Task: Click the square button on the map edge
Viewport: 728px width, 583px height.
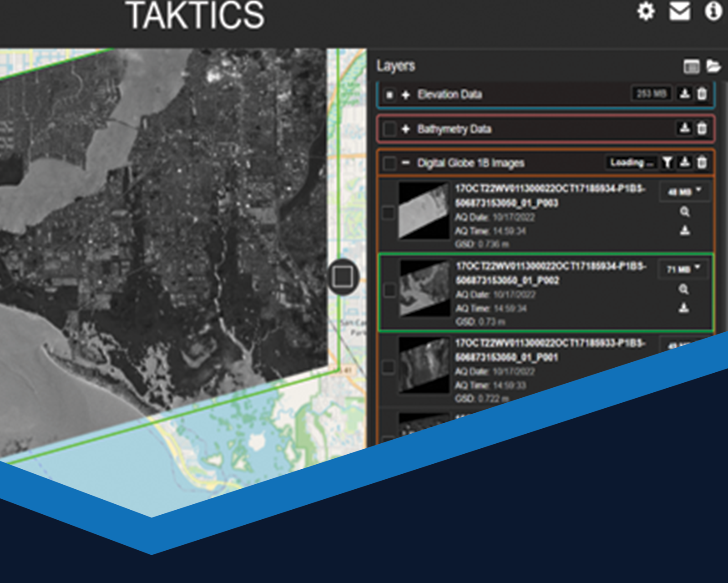Action: point(343,276)
